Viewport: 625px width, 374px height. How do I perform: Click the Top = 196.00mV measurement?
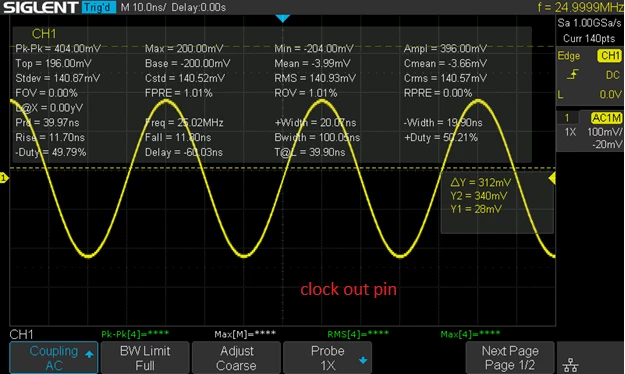pyautogui.click(x=53, y=63)
